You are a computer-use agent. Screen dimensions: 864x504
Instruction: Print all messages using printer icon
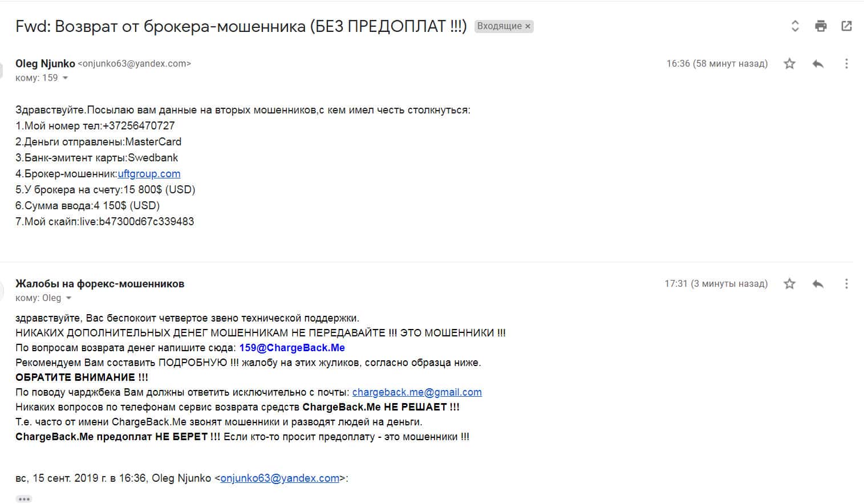(x=821, y=26)
